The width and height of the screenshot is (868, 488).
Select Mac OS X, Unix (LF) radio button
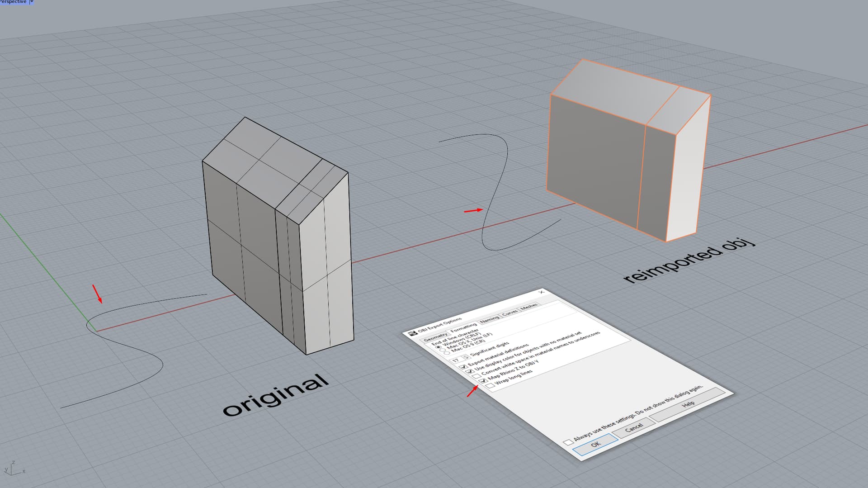443,351
